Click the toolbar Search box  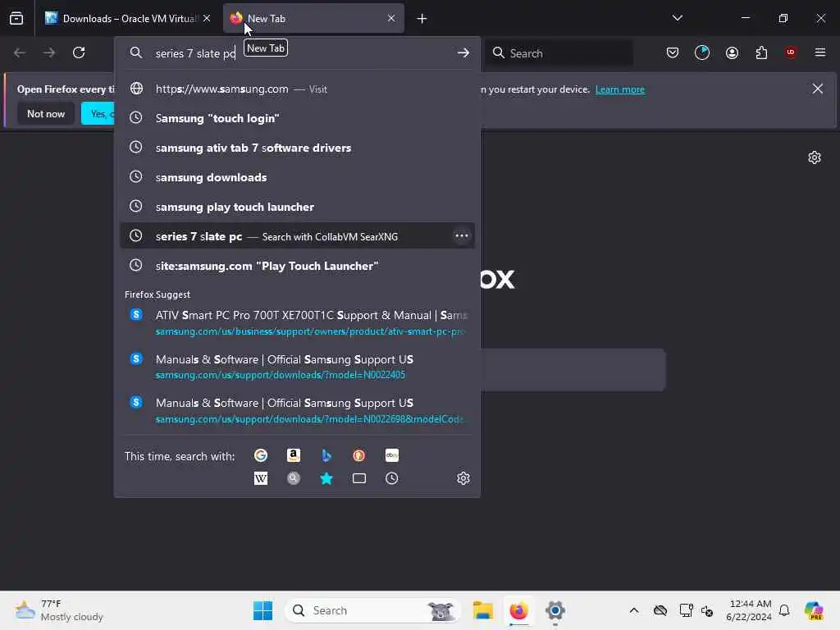point(559,53)
